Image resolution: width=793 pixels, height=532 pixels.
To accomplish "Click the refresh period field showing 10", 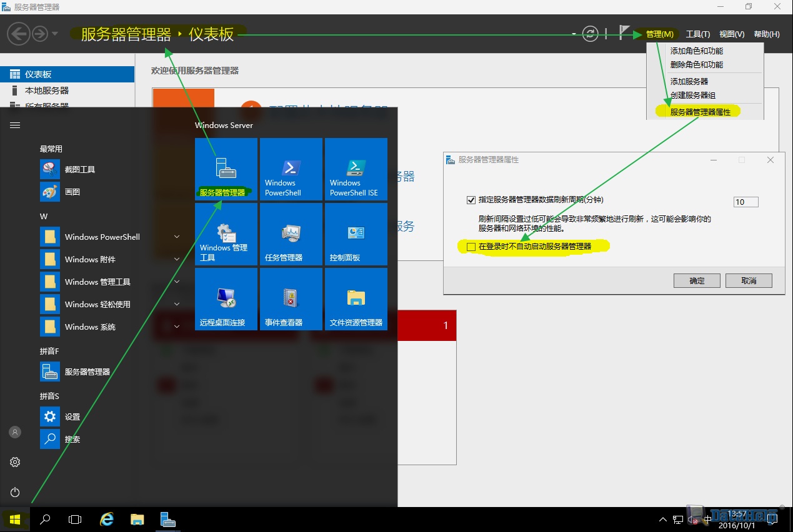I will pyautogui.click(x=746, y=202).
